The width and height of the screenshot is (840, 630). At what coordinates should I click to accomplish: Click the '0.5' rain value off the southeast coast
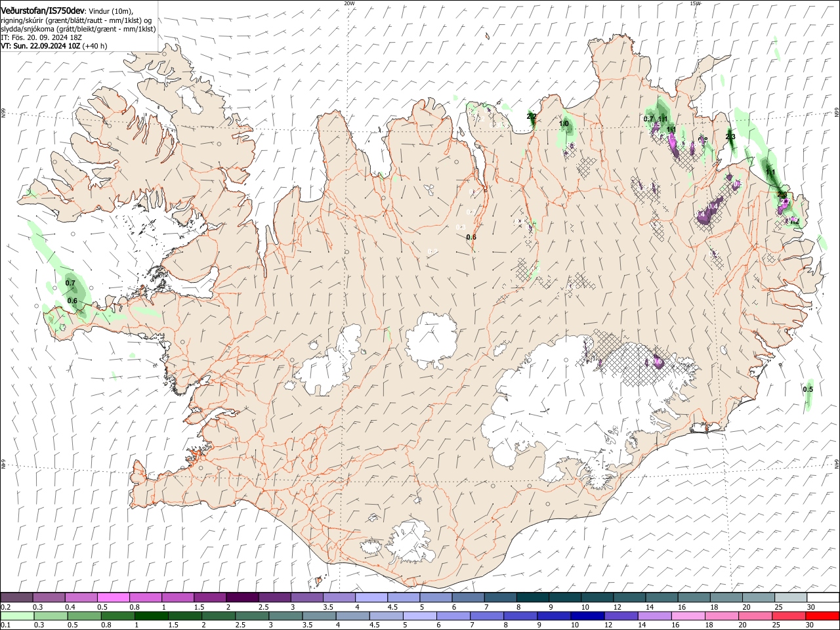pyautogui.click(x=808, y=389)
